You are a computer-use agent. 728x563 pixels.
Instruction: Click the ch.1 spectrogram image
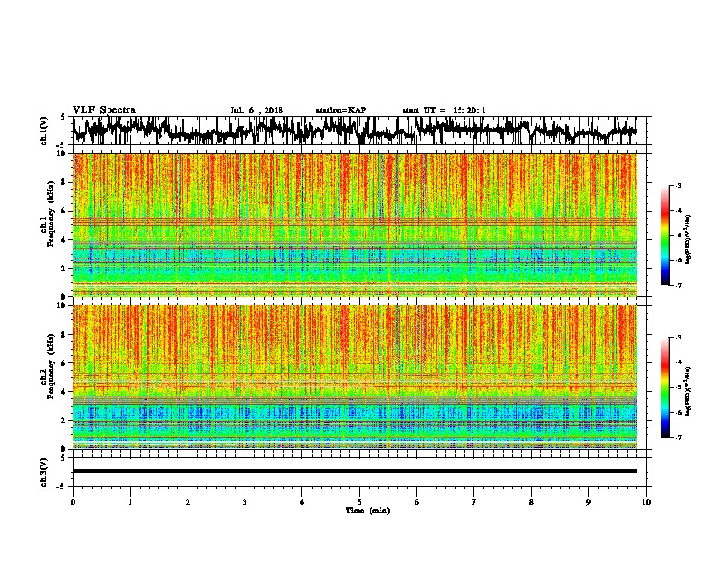(x=355, y=224)
